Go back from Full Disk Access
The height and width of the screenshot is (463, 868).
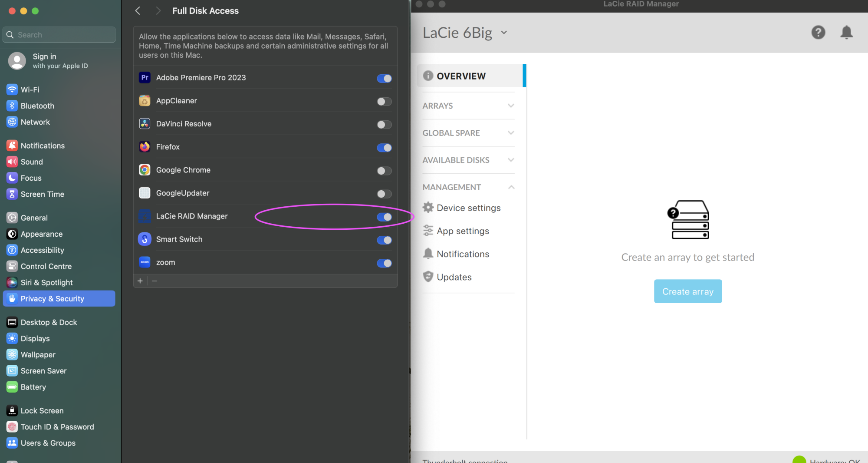pos(138,11)
